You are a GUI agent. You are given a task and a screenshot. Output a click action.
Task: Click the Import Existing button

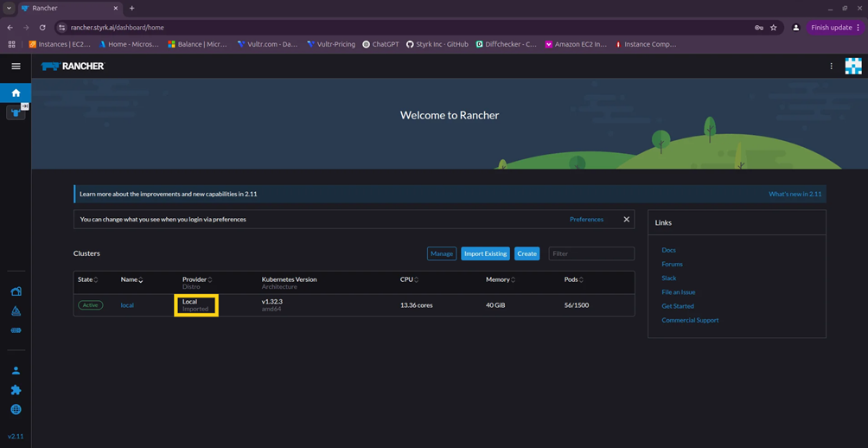486,253
